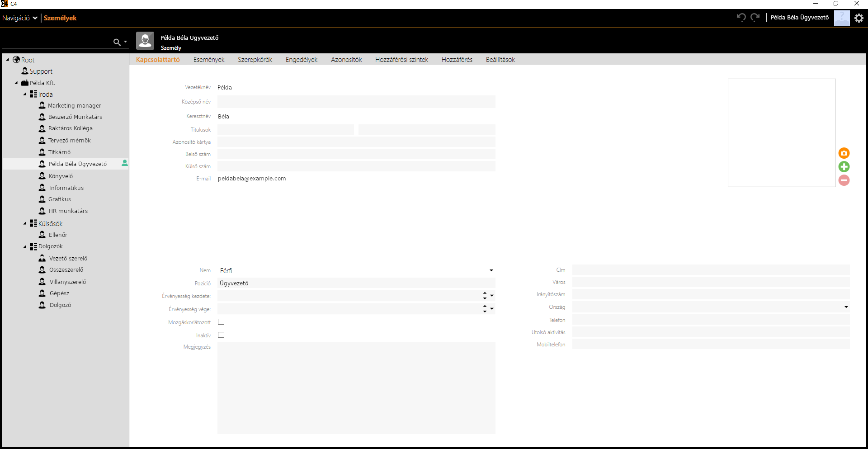Click the red remove photo minus icon

[844, 180]
